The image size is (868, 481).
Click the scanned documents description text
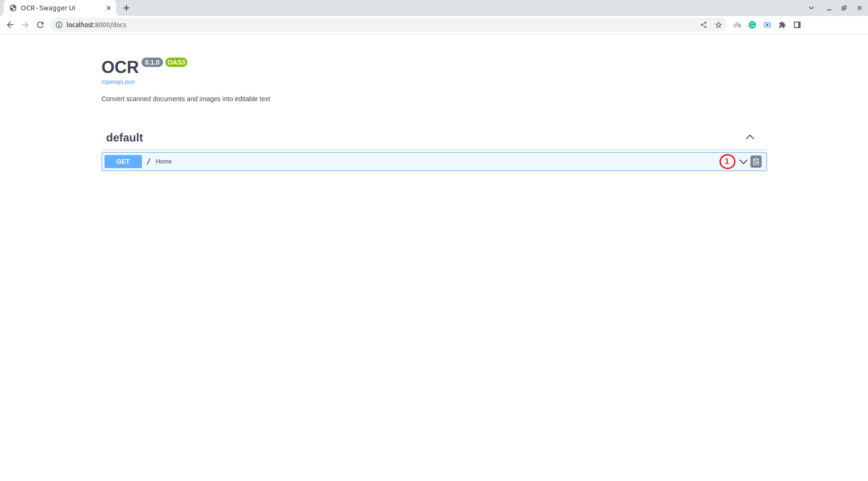(186, 99)
